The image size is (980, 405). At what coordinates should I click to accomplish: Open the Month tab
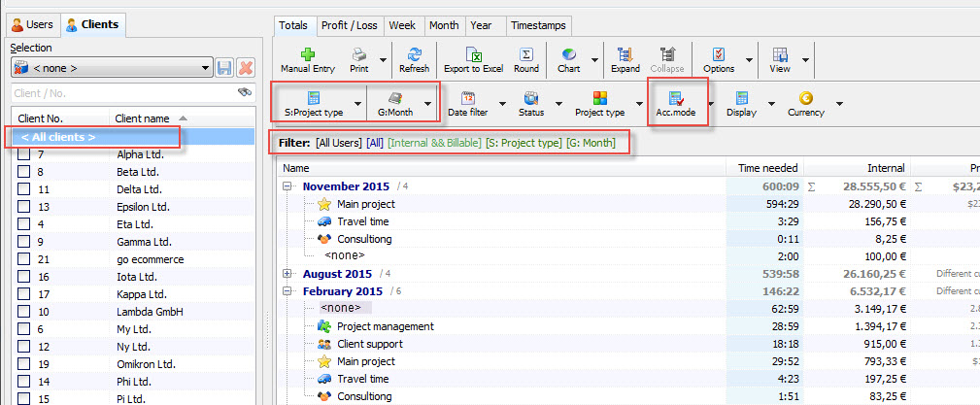(444, 25)
